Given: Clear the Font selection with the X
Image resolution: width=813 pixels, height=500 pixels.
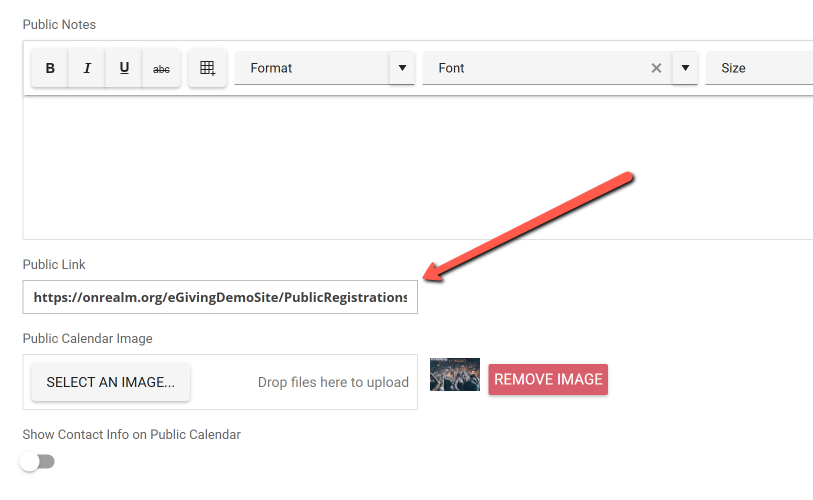Looking at the screenshot, I should pos(656,68).
